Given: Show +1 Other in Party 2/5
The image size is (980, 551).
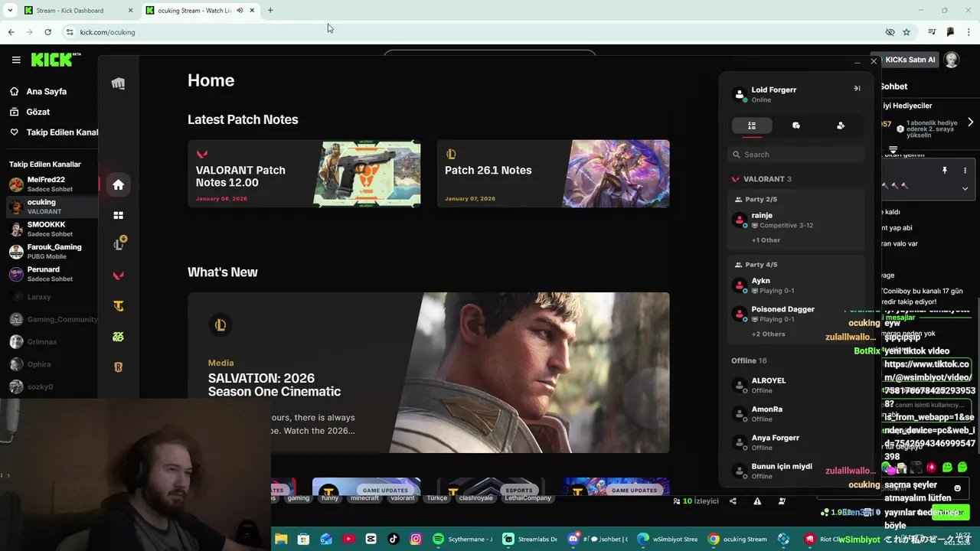Looking at the screenshot, I should pos(766,240).
